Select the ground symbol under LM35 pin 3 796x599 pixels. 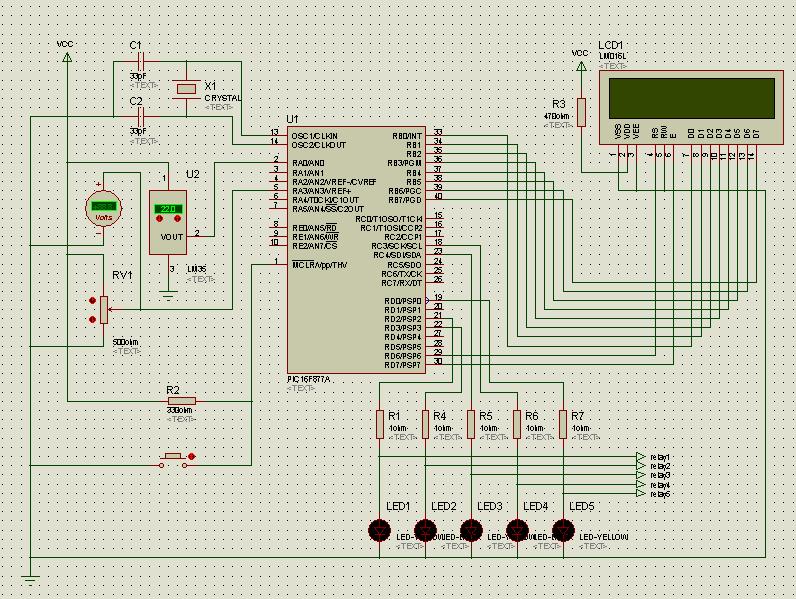[168, 294]
